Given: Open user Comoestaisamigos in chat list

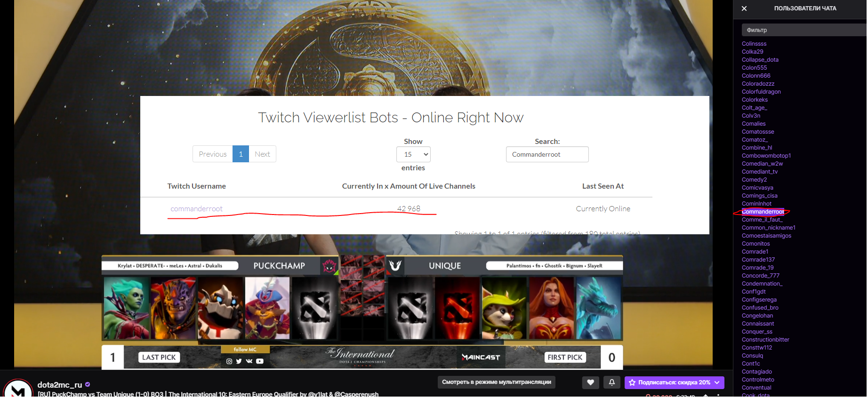Looking at the screenshot, I should pyautogui.click(x=766, y=236).
